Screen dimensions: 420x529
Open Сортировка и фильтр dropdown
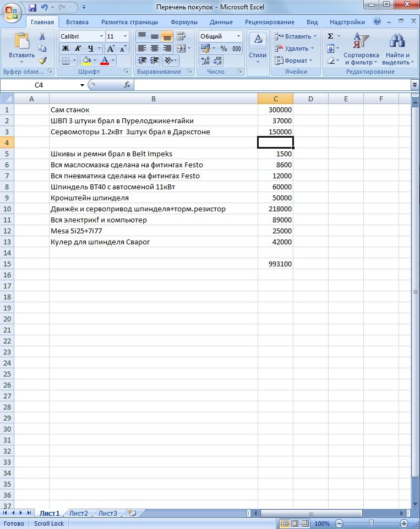tap(361, 49)
